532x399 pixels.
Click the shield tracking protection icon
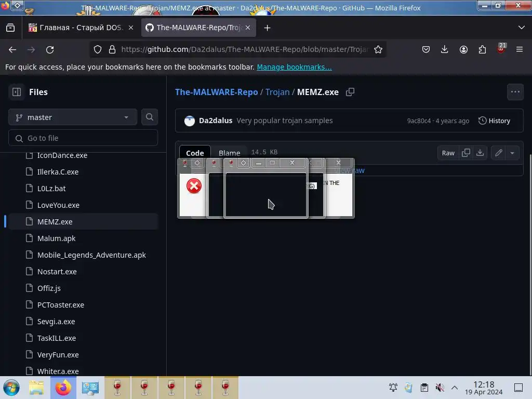[x=98, y=49]
